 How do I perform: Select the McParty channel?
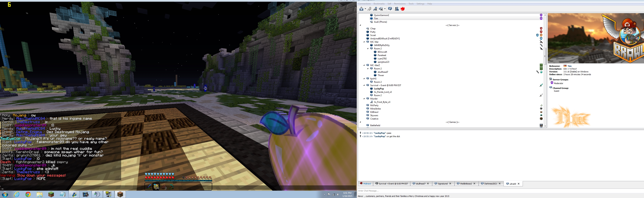coord(374,105)
